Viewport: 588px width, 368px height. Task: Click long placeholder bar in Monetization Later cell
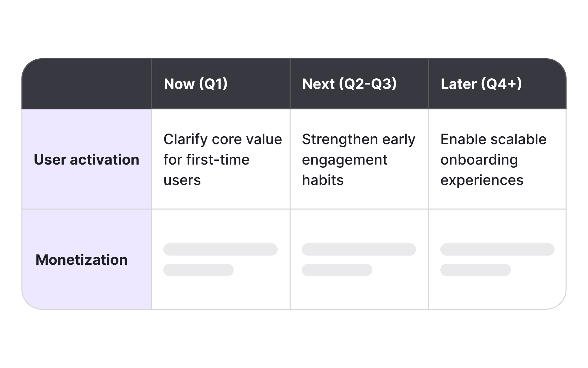point(497,249)
